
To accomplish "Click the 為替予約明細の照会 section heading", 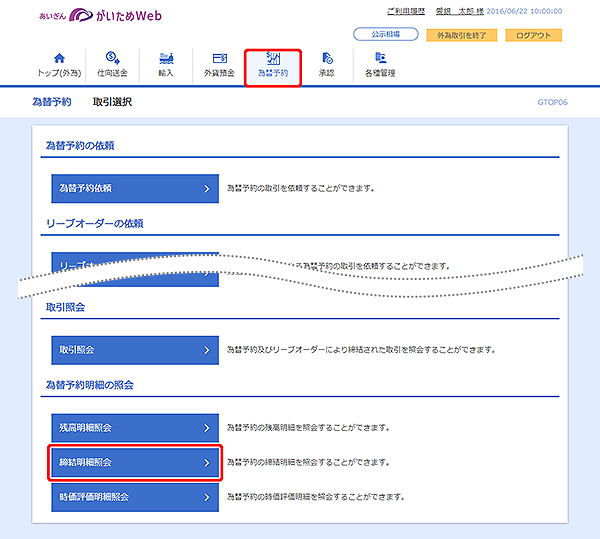I will (x=90, y=385).
